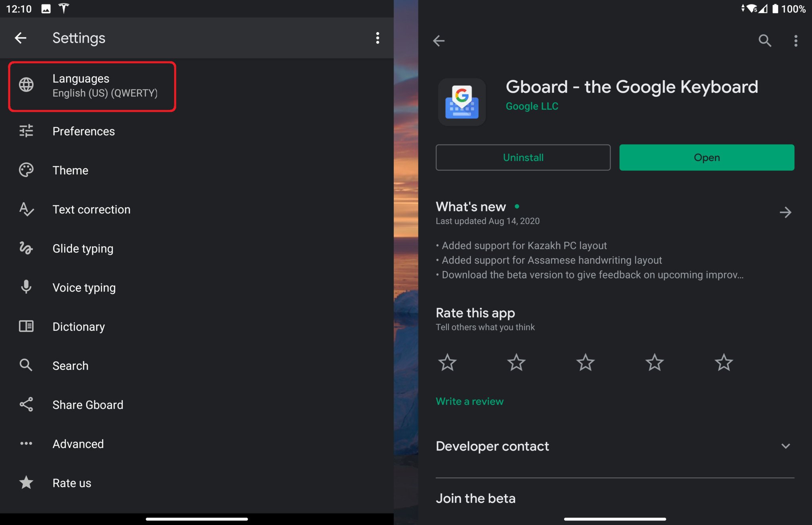Tap the Gboard app icon
This screenshot has width=812, height=525.
click(x=462, y=102)
